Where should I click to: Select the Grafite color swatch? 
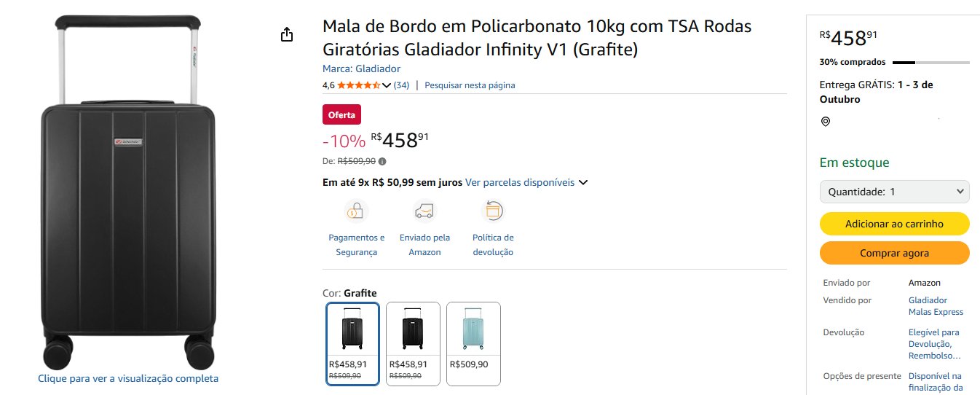[x=352, y=343]
